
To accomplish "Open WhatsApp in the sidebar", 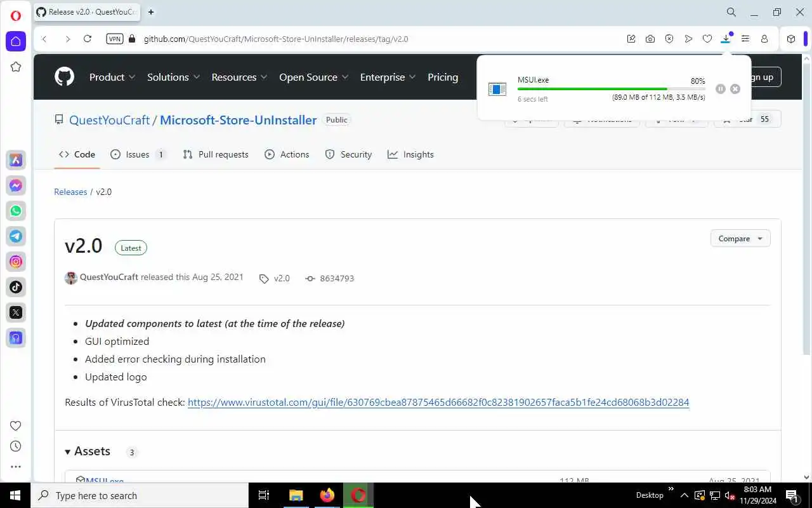I will pyautogui.click(x=16, y=211).
